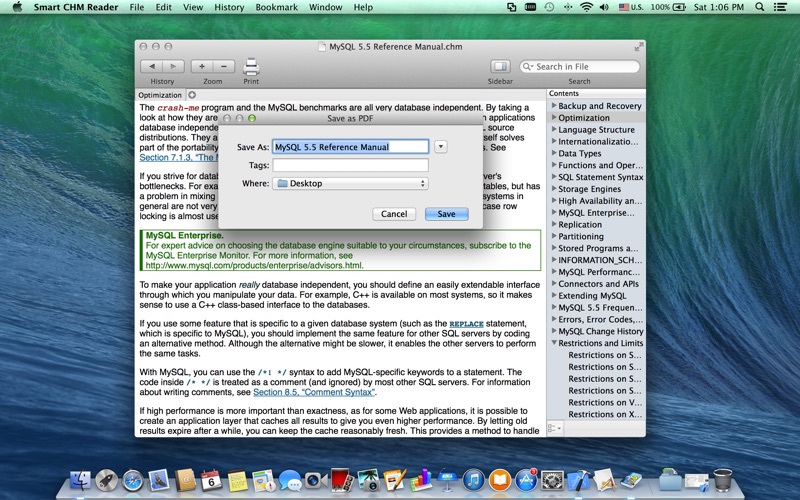Open the U.S. input source menu
Image resolution: width=800 pixels, height=500 pixels.
631,7
